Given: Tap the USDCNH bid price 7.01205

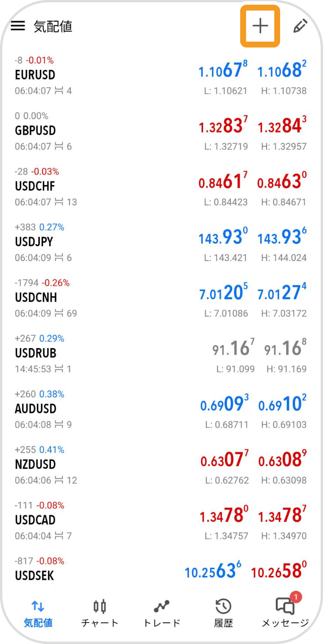Looking at the screenshot, I should coord(223,292).
